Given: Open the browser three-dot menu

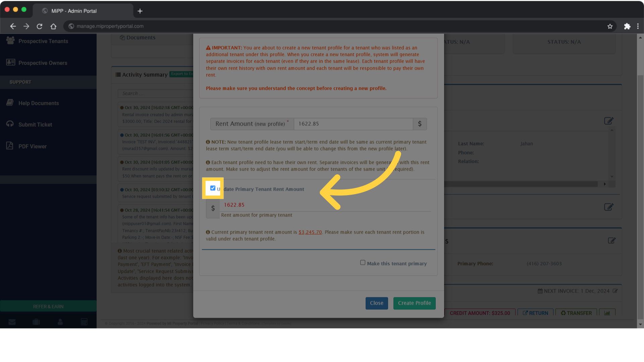Looking at the screenshot, I should 638,26.
